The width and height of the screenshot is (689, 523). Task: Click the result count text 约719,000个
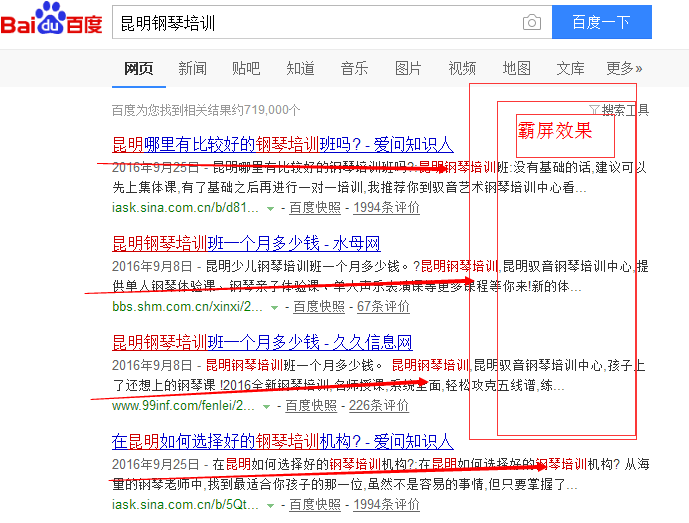click(x=267, y=110)
